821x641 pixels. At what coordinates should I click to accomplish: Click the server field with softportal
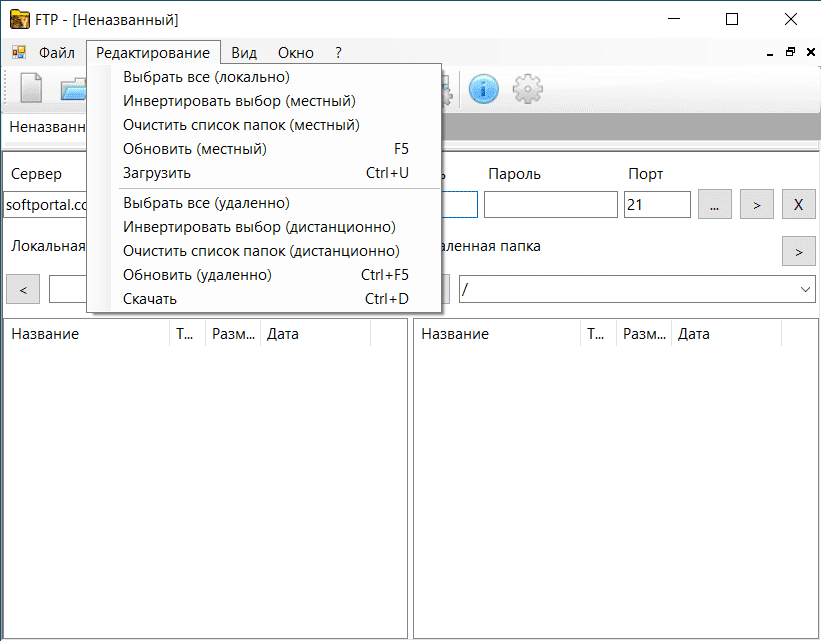pos(45,205)
